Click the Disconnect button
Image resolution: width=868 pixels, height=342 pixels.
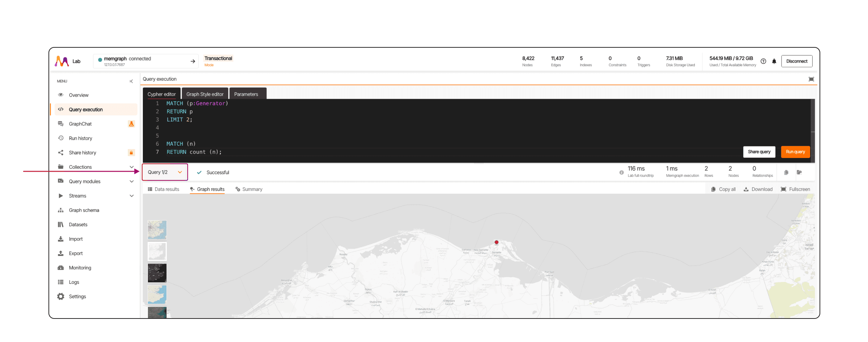[x=797, y=61]
